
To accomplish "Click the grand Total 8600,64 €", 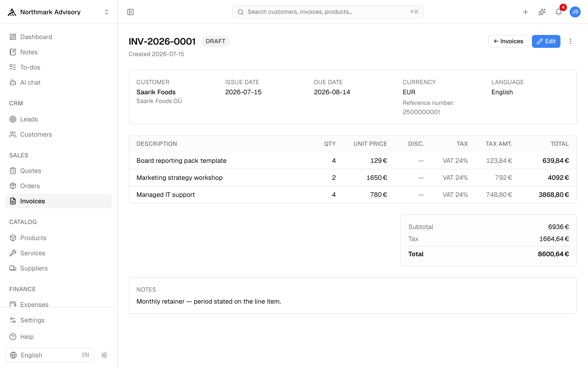I will (553, 254).
